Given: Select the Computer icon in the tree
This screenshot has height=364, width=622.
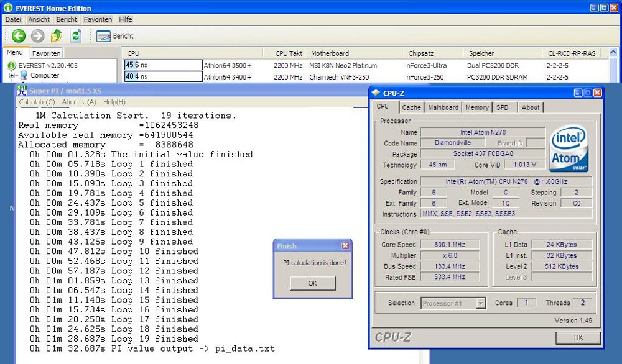Looking at the screenshot, I should [24, 75].
